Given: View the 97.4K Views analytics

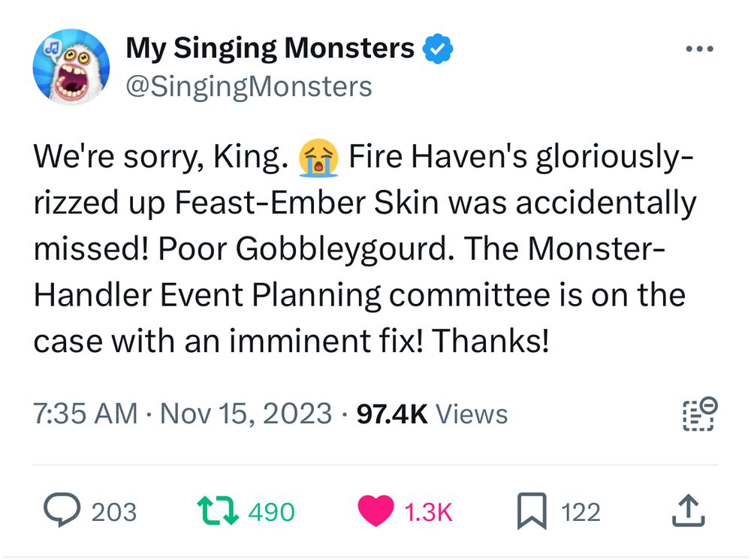Looking at the screenshot, I should point(432,414).
